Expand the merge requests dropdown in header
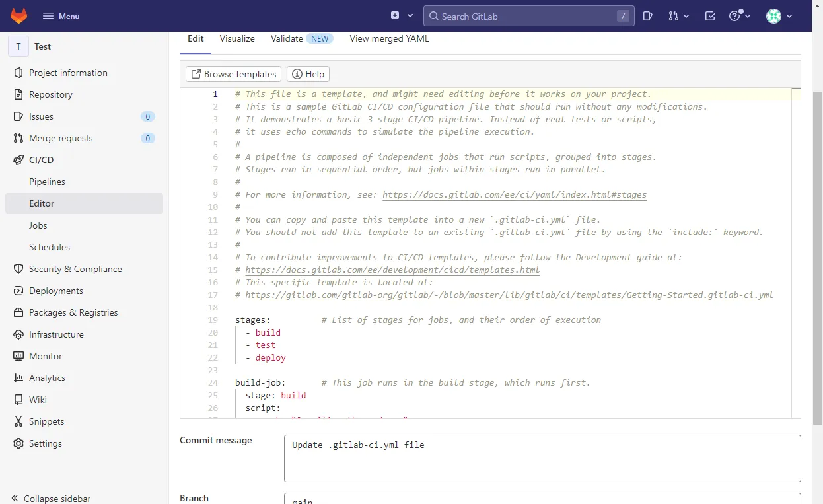Screen dimensions: 823x504 (x=678, y=16)
